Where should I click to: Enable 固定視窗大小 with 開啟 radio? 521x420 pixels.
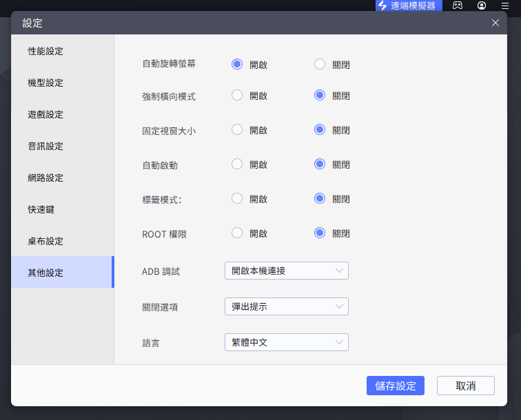coord(237,129)
